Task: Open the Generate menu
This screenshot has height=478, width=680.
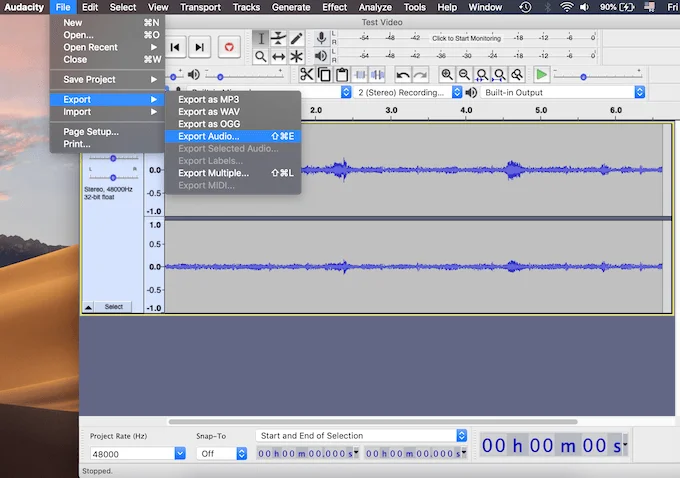Action: coord(291,7)
